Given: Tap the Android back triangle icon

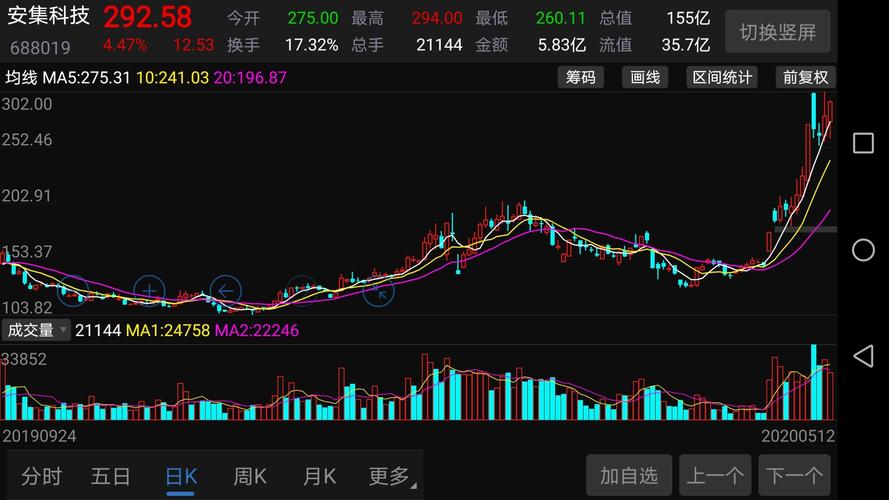Looking at the screenshot, I should [x=863, y=356].
